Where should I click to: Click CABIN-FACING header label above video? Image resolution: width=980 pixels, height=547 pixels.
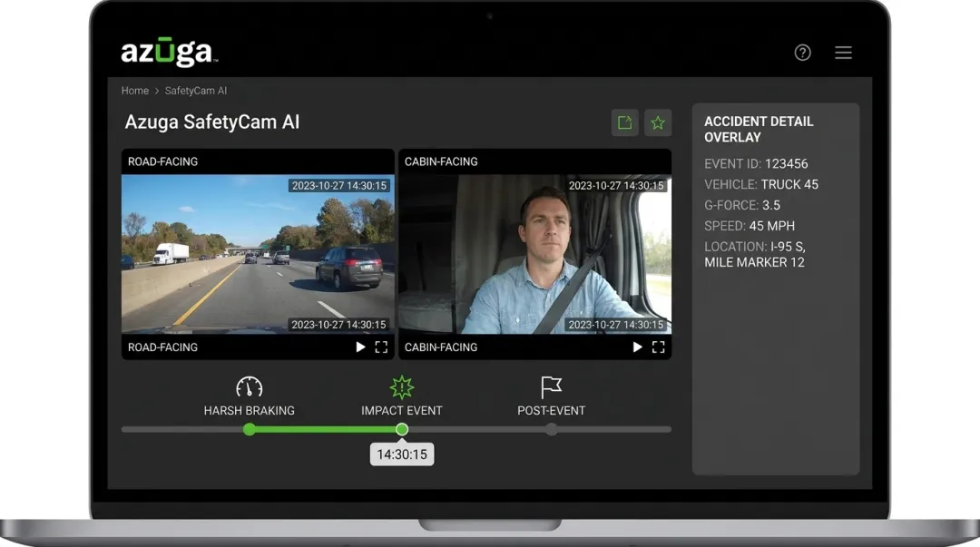click(x=441, y=161)
